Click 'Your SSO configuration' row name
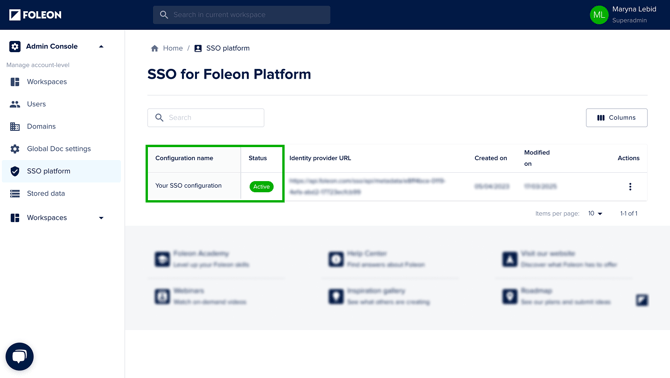Image resolution: width=670 pixels, height=378 pixels. tap(188, 185)
